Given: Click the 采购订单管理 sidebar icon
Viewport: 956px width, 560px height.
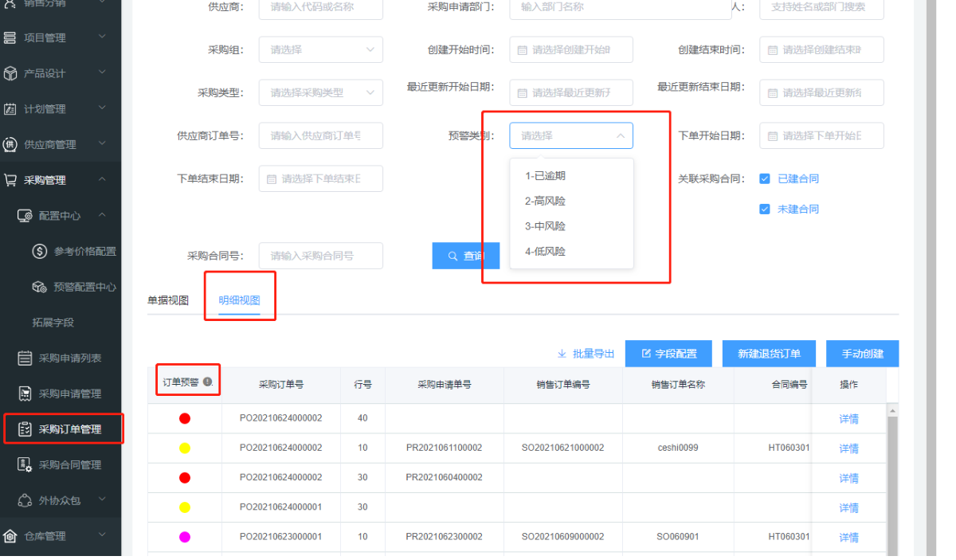Looking at the screenshot, I should click(x=25, y=429).
